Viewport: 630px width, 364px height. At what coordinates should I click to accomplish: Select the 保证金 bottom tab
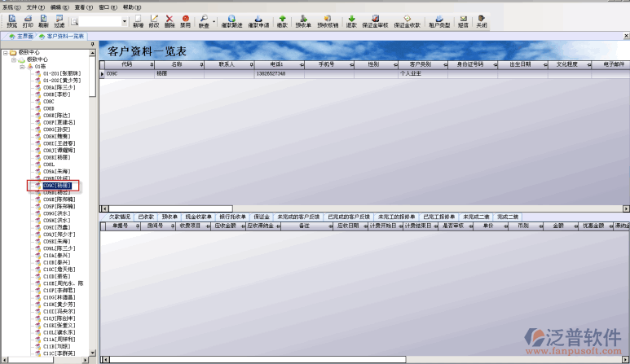pos(262,217)
